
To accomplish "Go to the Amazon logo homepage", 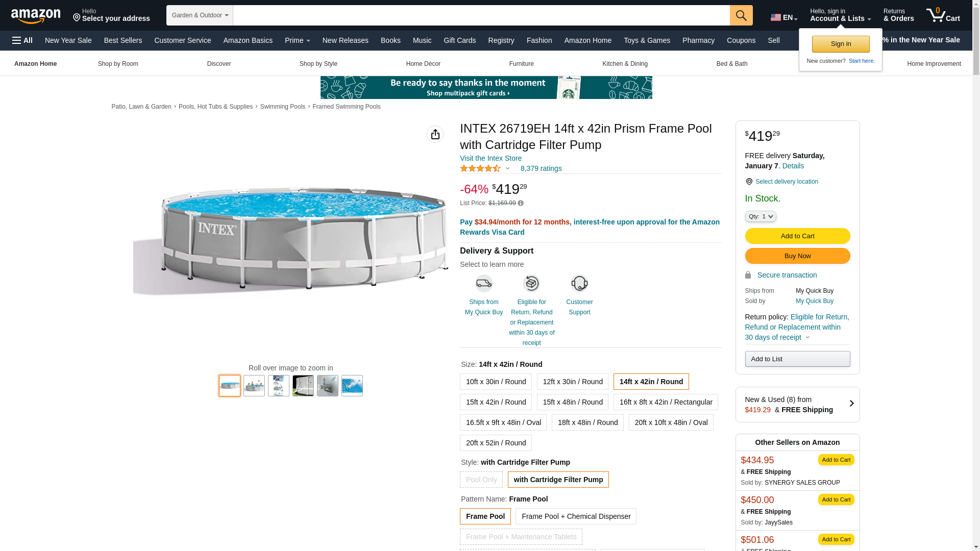I will click(36, 16).
